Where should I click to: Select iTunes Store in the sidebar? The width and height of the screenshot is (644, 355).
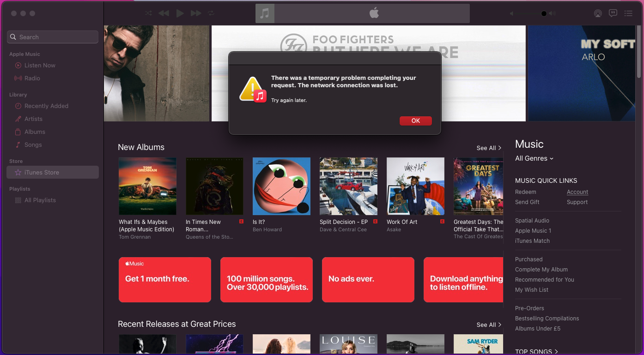pos(53,173)
